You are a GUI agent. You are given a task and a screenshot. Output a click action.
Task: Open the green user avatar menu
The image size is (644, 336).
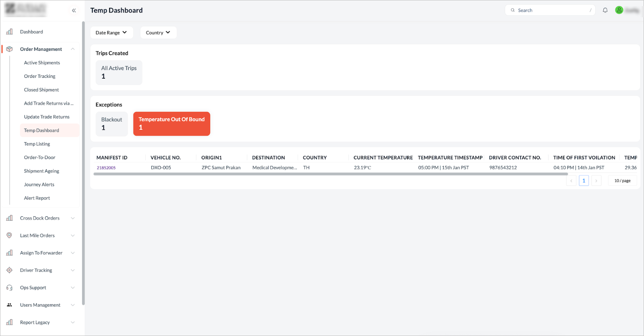coord(619,10)
